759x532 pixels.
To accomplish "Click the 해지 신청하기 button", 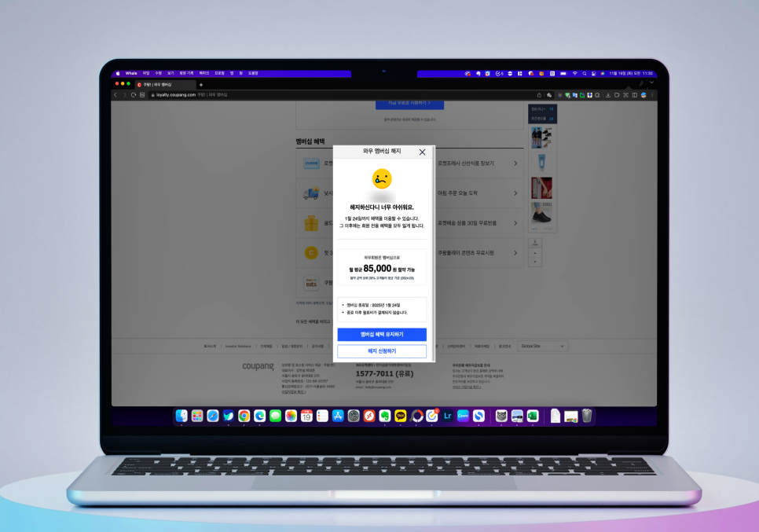I will (382, 351).
